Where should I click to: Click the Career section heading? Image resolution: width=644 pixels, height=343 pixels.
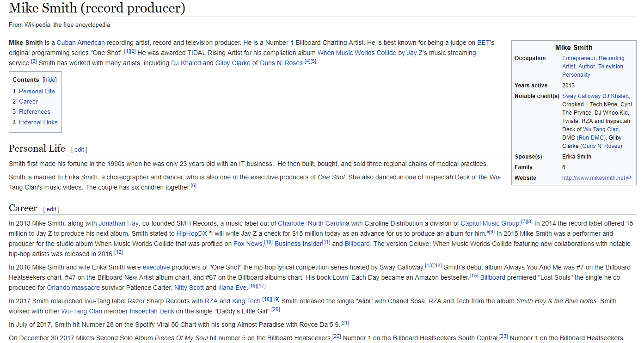point(23,208)
